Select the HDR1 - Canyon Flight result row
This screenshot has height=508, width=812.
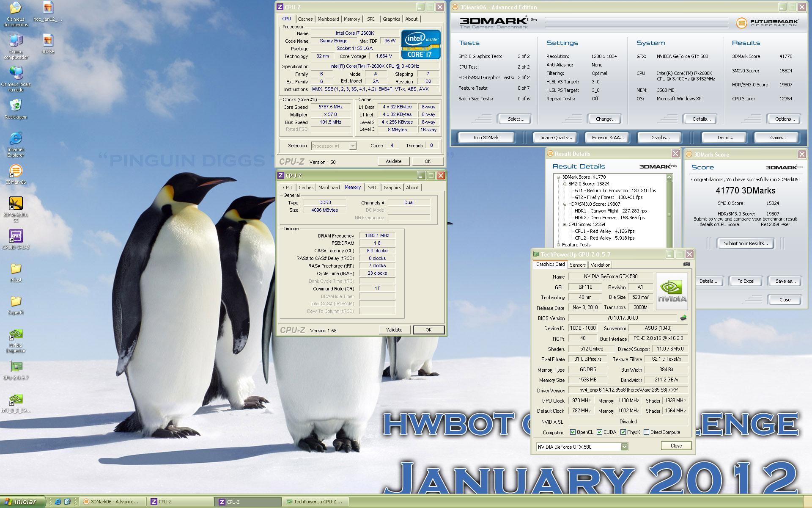click(610, 211)
